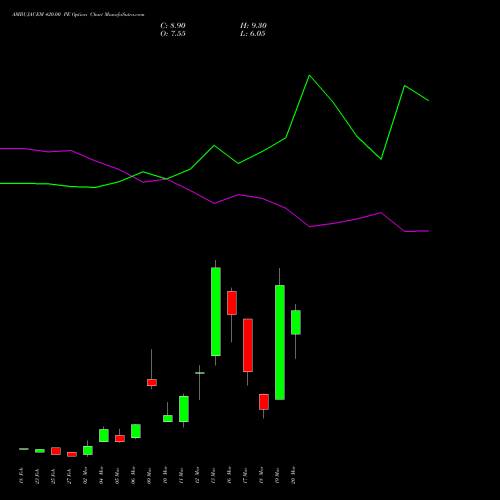
Task: Click the doji candle above 12 Mar
Action: coord(200,373)
